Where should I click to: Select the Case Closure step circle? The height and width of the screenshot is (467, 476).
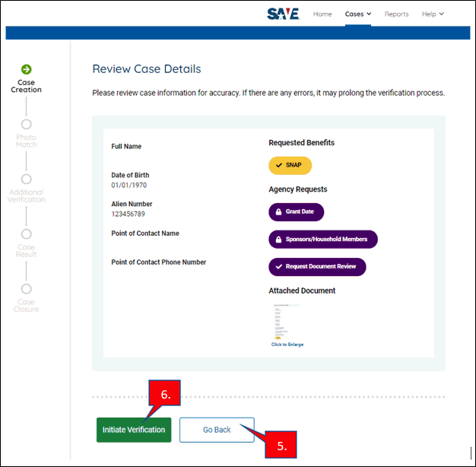click(x=27, y=289)
